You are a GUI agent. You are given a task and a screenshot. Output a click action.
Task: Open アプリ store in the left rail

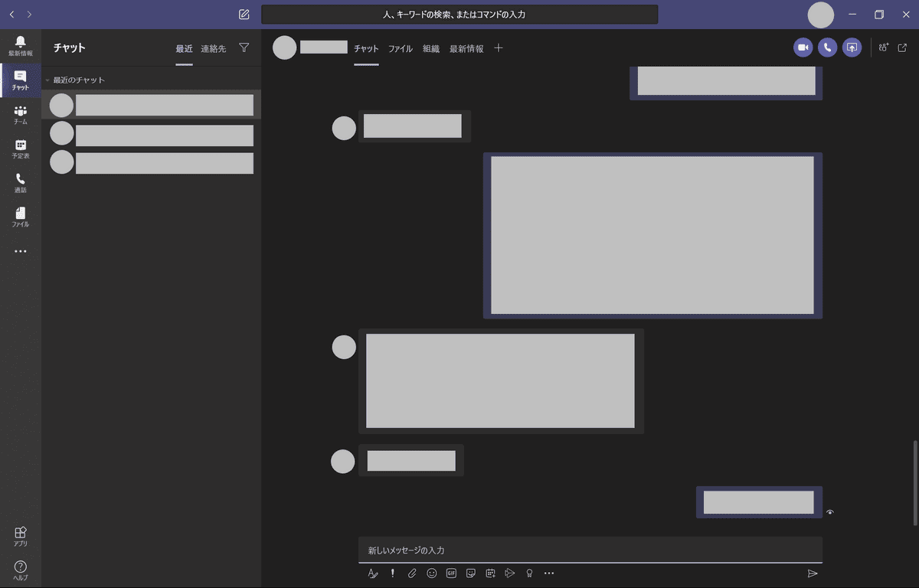point(21,537)
